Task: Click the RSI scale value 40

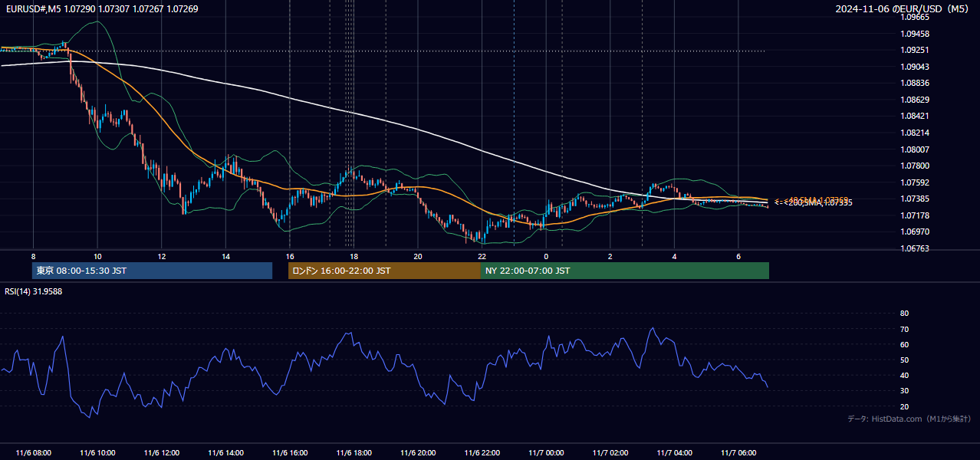Action: pos(904,375)
